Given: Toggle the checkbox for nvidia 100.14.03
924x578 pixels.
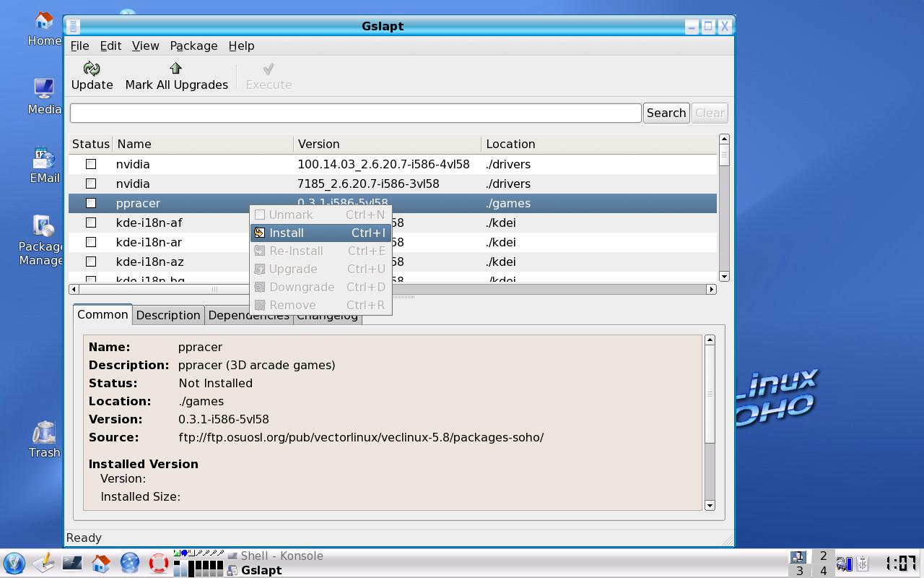Looking at the screenshot, I should click(91, 164).
